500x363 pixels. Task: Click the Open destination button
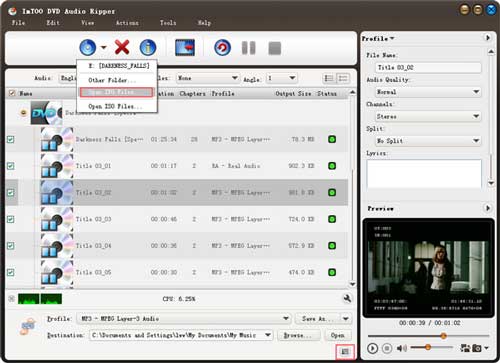[x=338, y=335]
